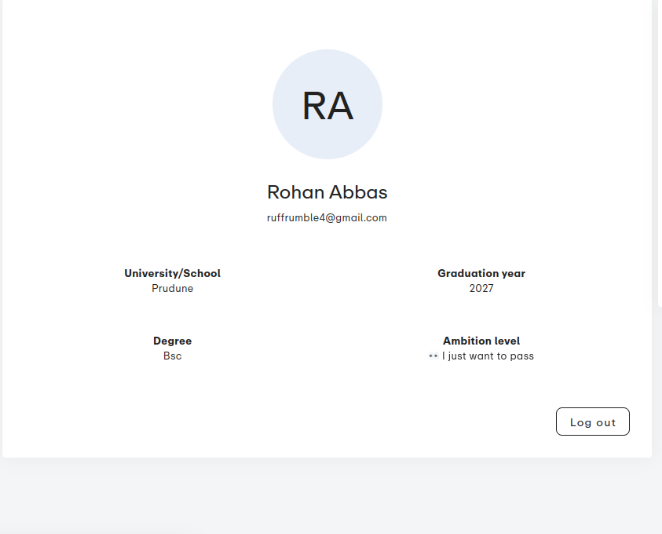Select the Degree label
This screenshot has height=534, width=662.
[x=172, y=341]
